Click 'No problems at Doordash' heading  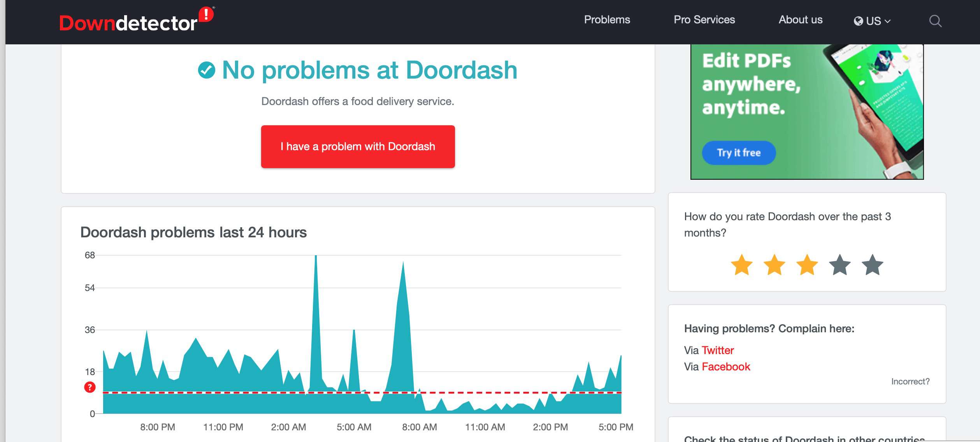[x=369, y=70]
